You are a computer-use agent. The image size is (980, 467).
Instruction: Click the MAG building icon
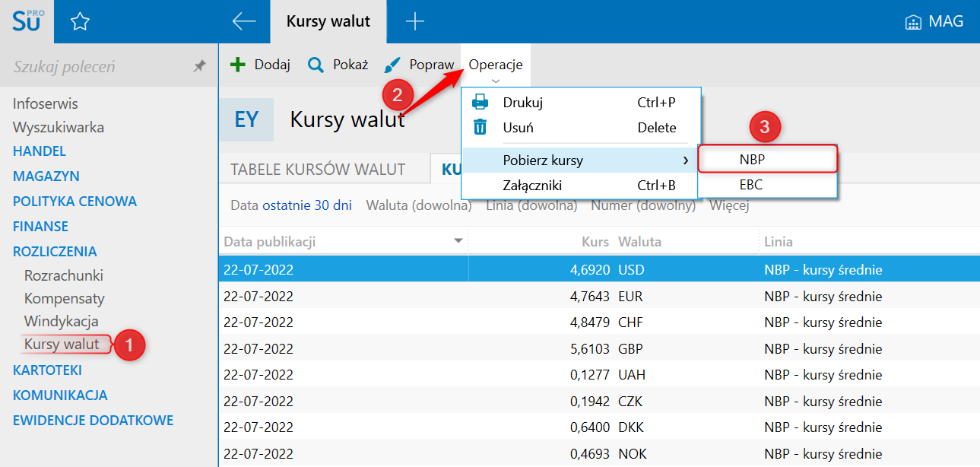(913, 22)
